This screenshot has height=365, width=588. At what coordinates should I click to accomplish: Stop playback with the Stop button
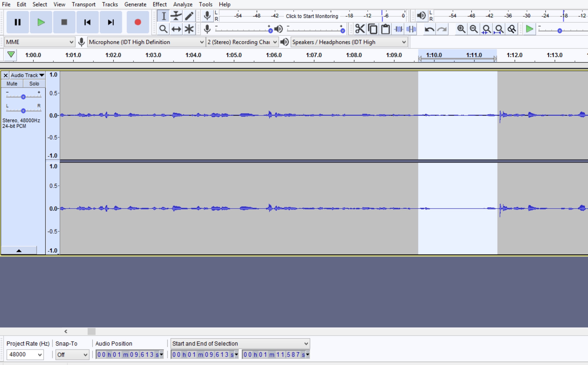(64, 22)
